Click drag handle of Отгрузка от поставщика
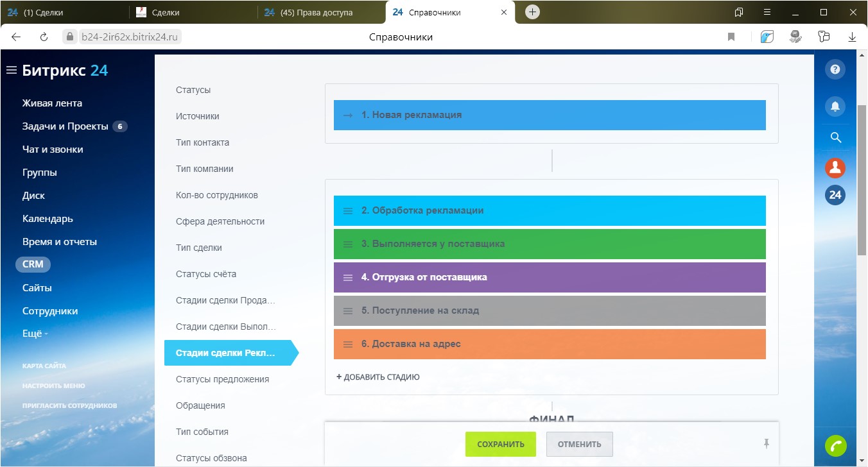Screen dimensions: 868x467 click(348, 277)
